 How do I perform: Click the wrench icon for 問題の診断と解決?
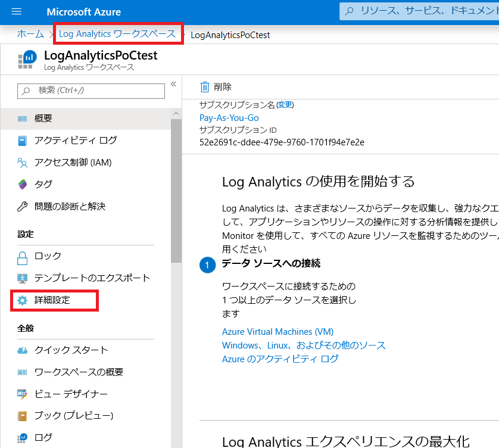(22, 207)
